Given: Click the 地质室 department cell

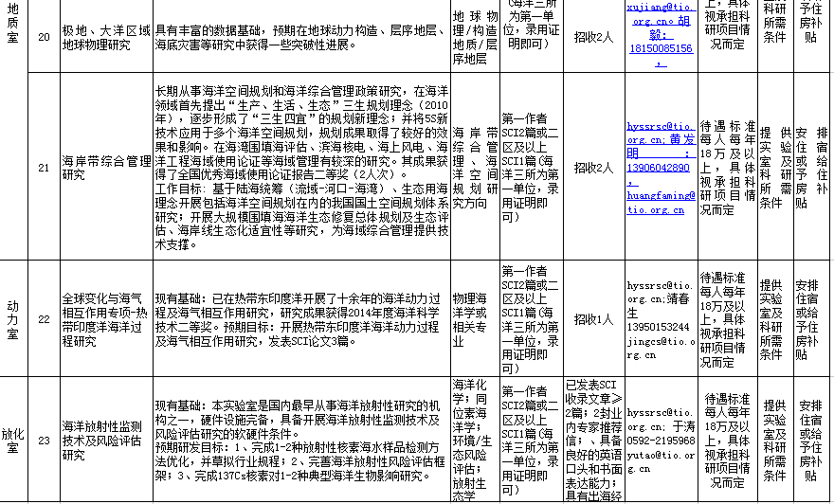Looking at the screenshot, I should pos(13,130).
